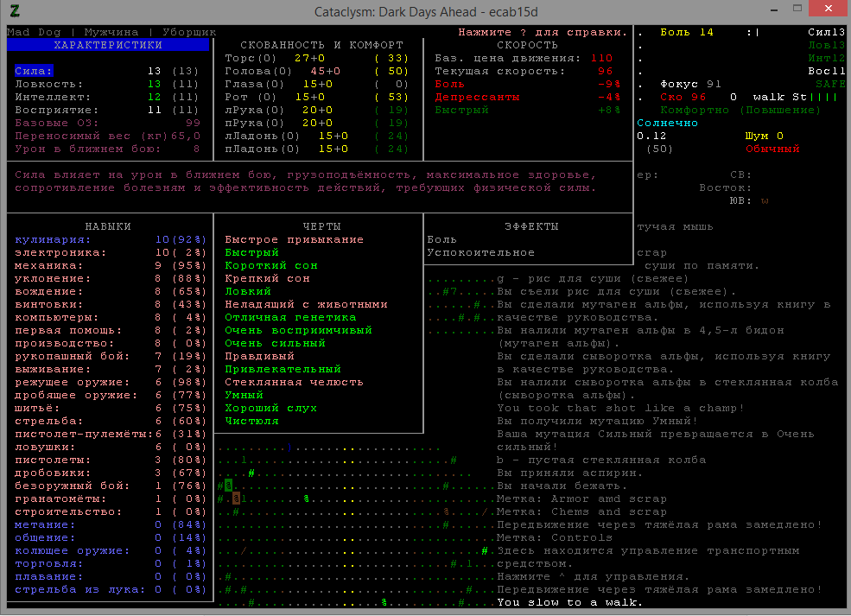This screenshot has height=616, width=851.
Task: Select the ХАРАКТЕРИСТИКИ section header
Action: coord(108,45)
